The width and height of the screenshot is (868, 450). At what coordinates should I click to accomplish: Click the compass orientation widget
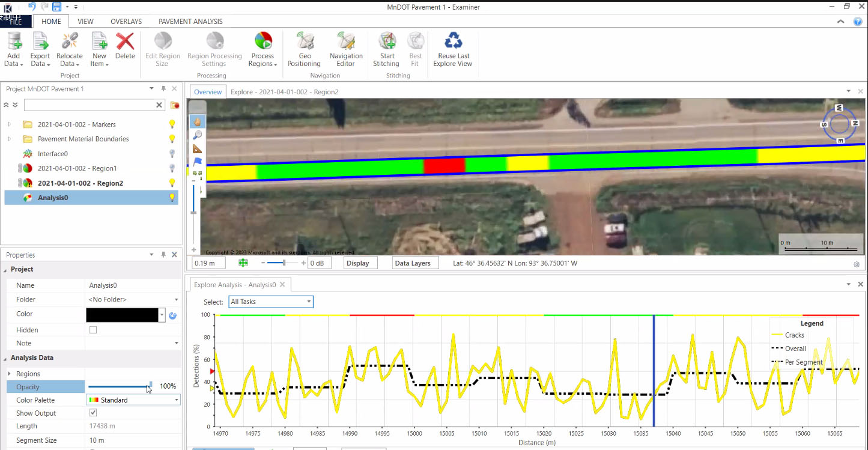click(x=839, y=124)
